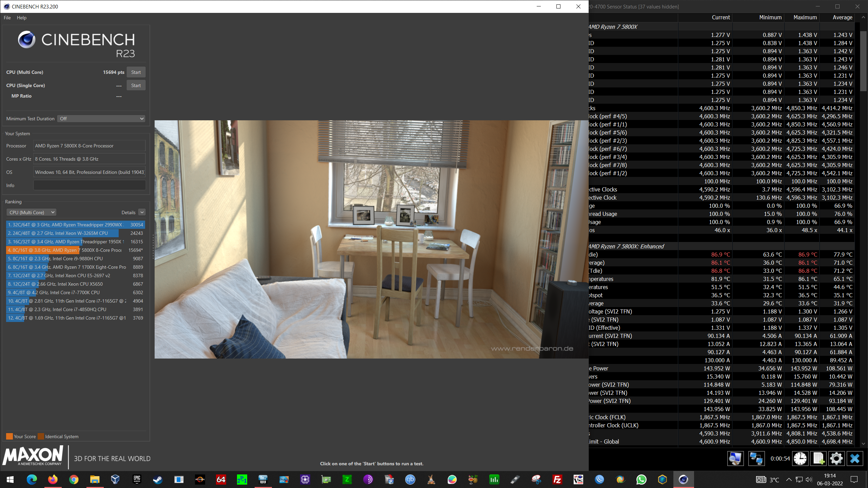868x488 pixels.
Task: Start the CPU (Multi Core) test
Action: click(136, 72)
